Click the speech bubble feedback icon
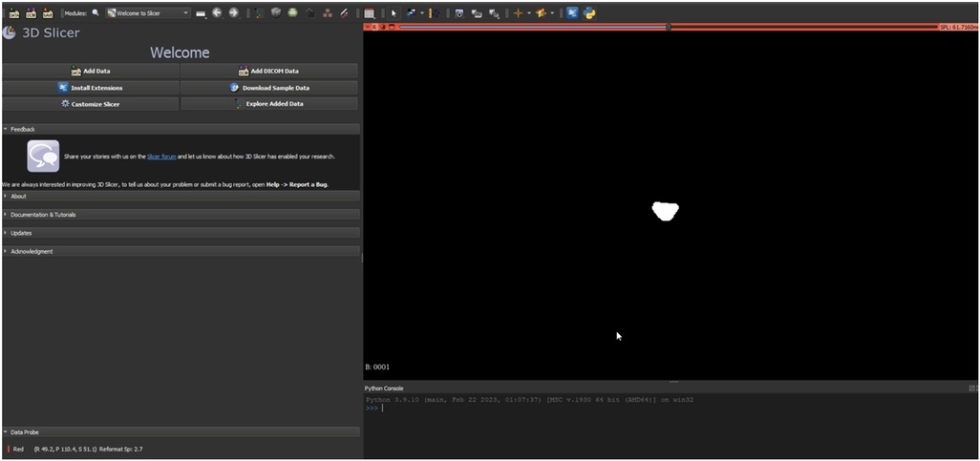This screenshot has width=980, height=461. point(43,157)
